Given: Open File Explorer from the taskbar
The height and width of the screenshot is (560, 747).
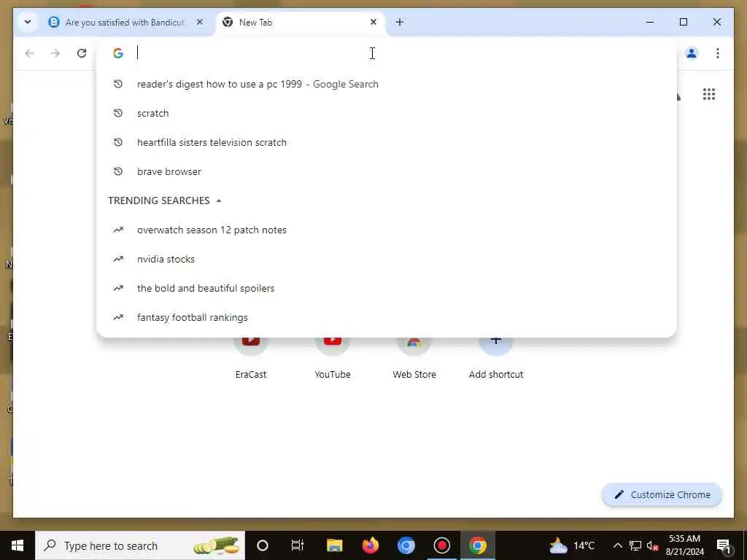Looking at the screenshot, I should click(x=334, y=545).
